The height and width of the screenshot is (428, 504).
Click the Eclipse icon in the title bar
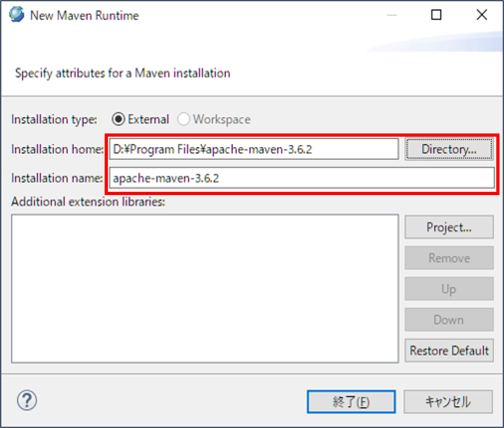pyautogui.click(x=17, y=15)
